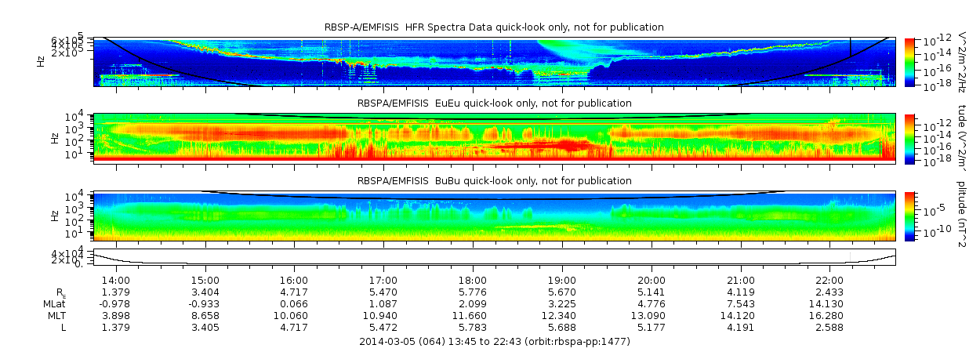The image size is (980, 352).
Task: Click the HFR Spectra color bar
Action: 910,61
